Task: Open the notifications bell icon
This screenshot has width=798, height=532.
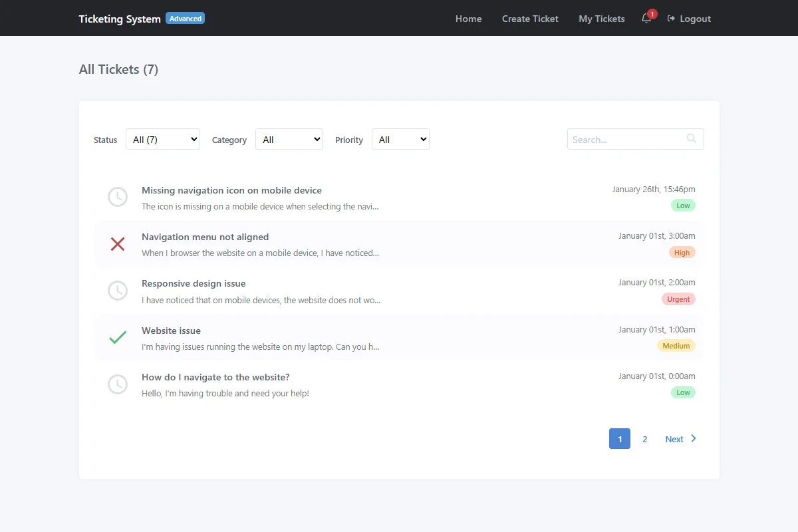Action: [x=646, y=19]
